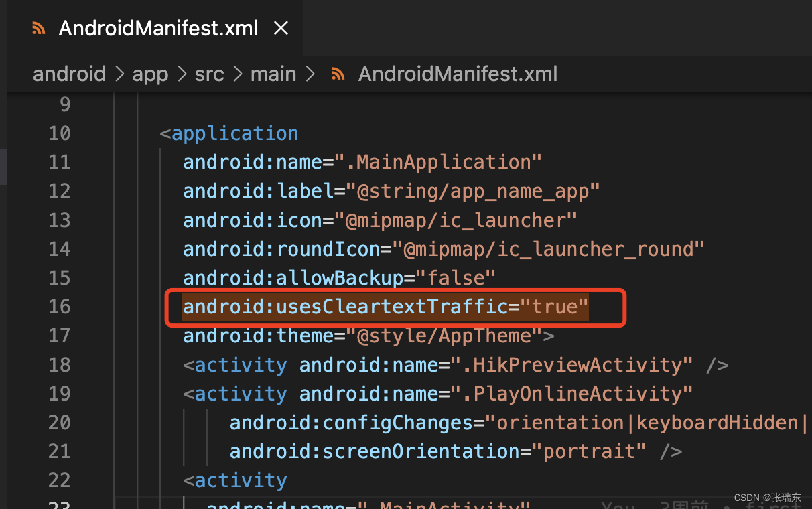Screen dimensions: 812x509
Task: Click AndroidManifest.xml in the breadcrumb path
Action: pos(458,74)
